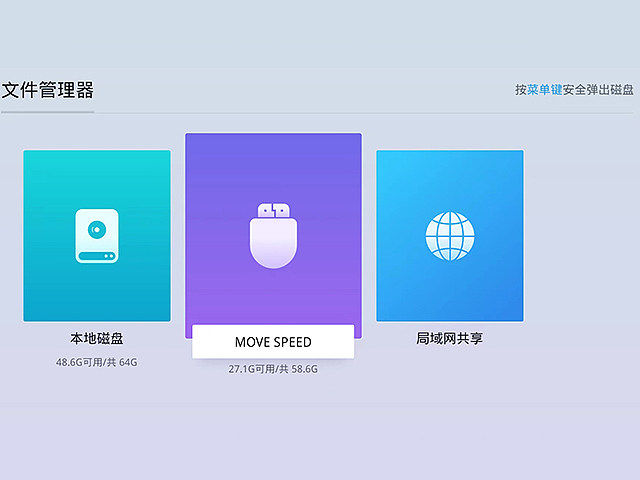640x480 pixels.
Task: Click the 安全弹出磁盘 hint text
Action: 598,90
